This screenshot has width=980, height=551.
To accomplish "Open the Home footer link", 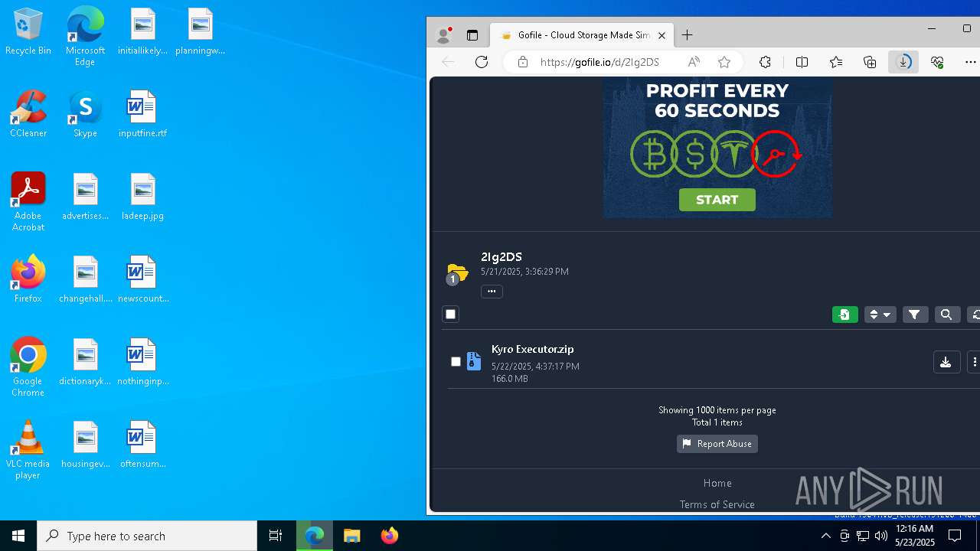I will tap(717, 483).
